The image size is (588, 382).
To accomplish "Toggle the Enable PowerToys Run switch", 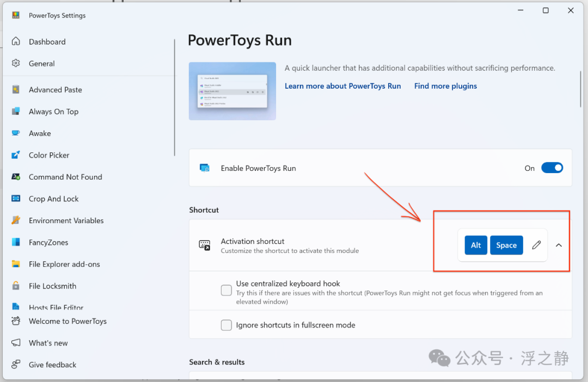I will click(x=552, y=168).
